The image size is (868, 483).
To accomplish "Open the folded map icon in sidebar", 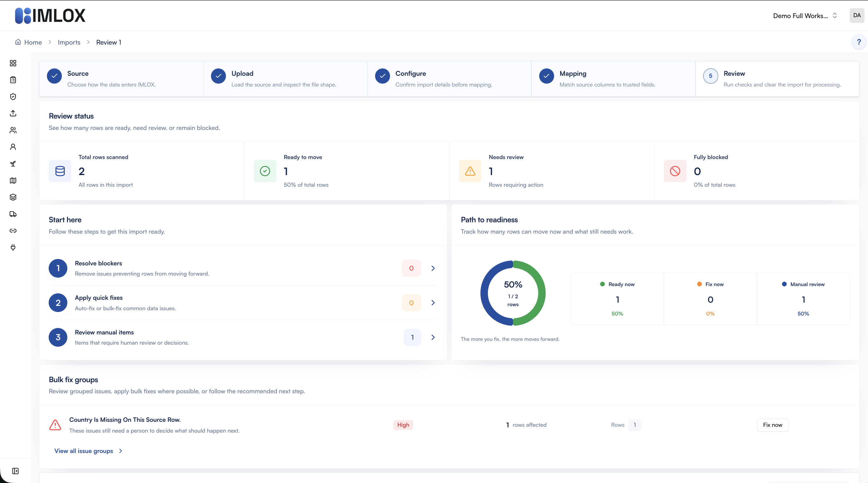I will 13,181.
